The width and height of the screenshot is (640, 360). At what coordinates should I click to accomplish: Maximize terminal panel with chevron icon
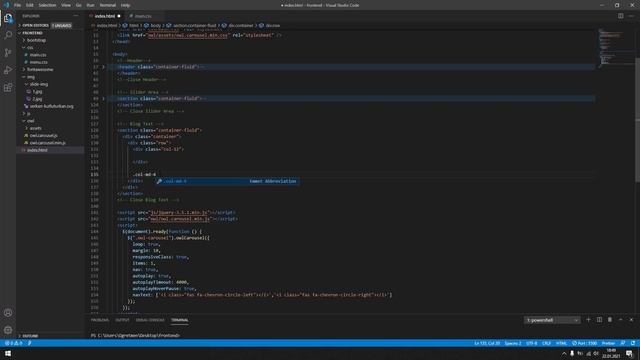click(x=620, y=320)
